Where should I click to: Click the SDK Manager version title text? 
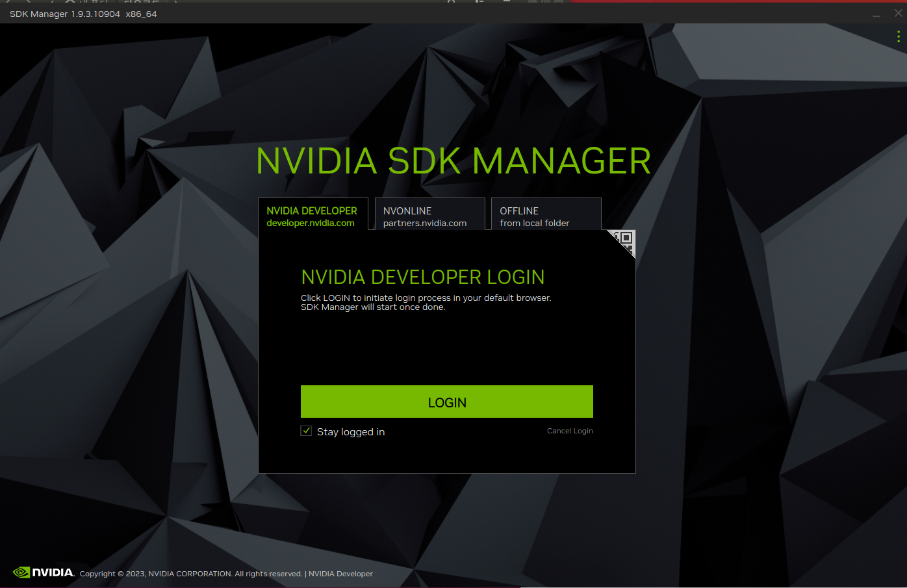[x=83, y=14]
